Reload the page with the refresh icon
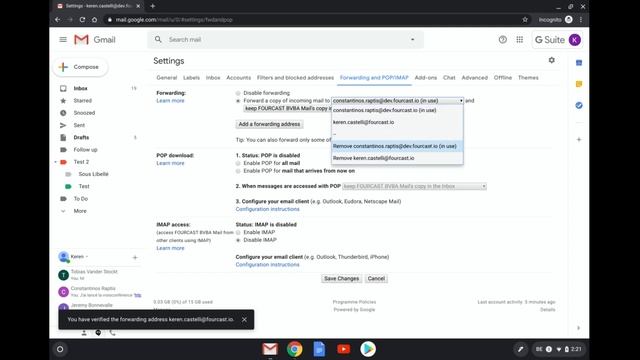The height and width of the screenshot is (360, 640). pyautogui.click(x=82, y=20)
